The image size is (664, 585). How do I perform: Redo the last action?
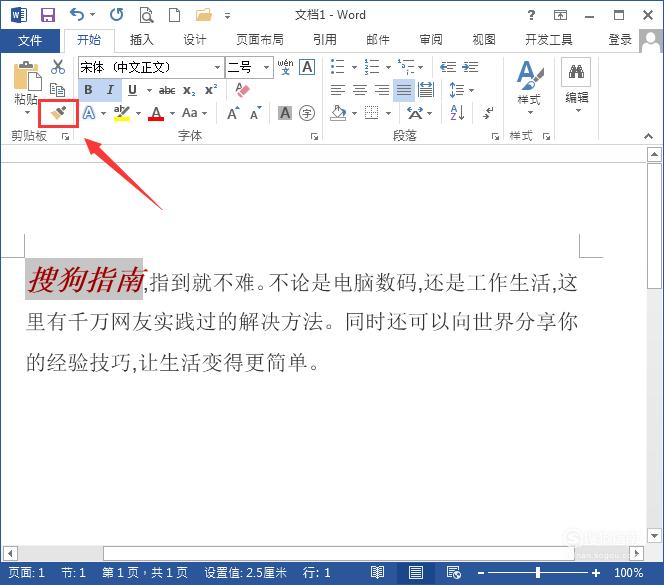116,15
